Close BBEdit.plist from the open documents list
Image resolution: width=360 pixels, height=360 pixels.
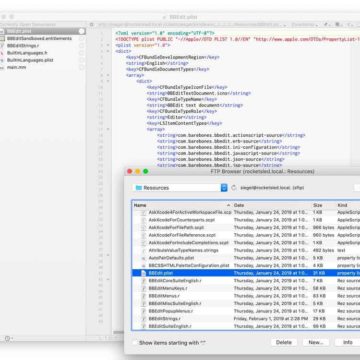tap(82, 31)
